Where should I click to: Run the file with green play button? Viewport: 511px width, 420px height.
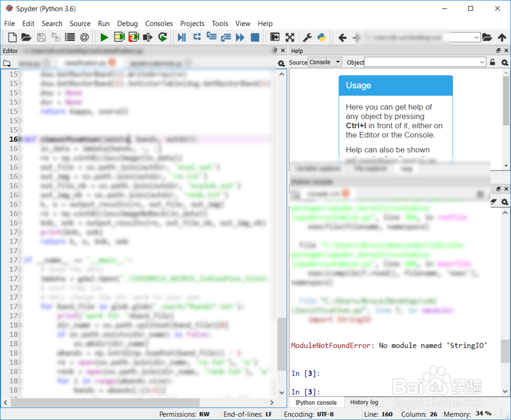click(x=104, y=37)
